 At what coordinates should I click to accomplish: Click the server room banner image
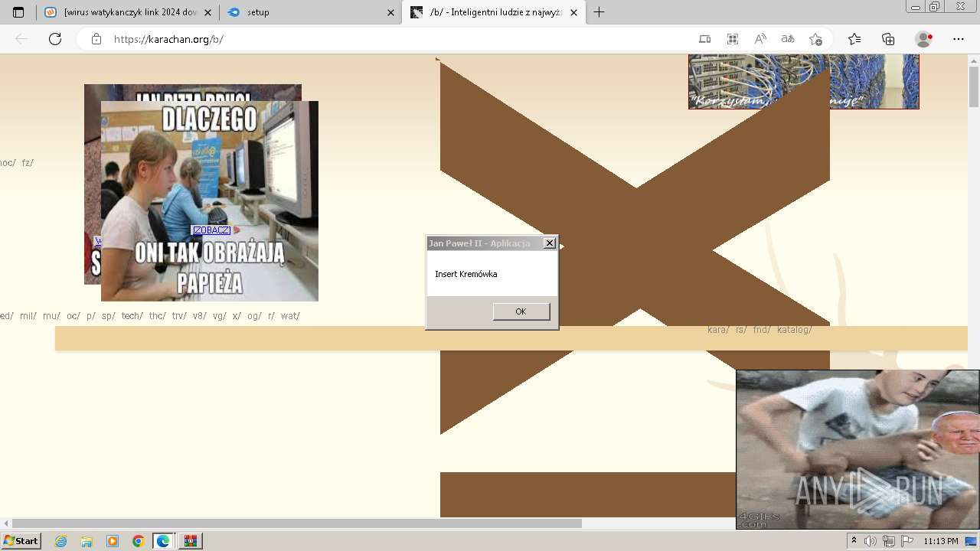coord(803,81)
